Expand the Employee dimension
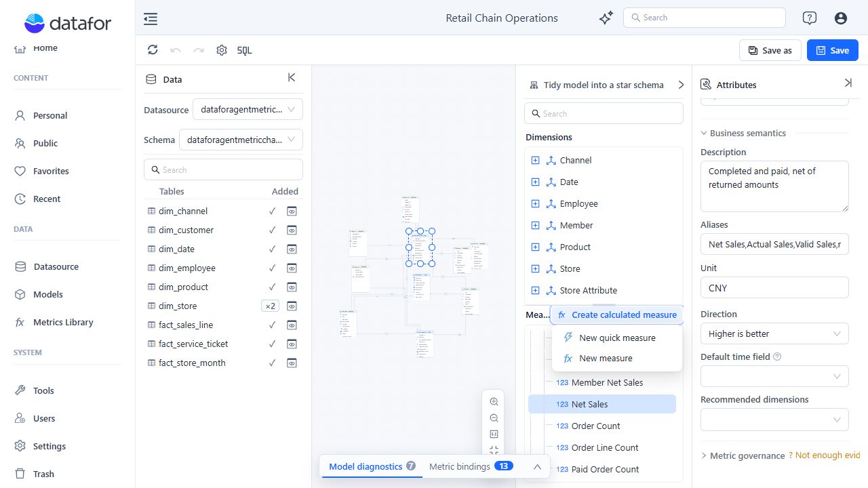 pyautogui.click(x=535, y=203)
